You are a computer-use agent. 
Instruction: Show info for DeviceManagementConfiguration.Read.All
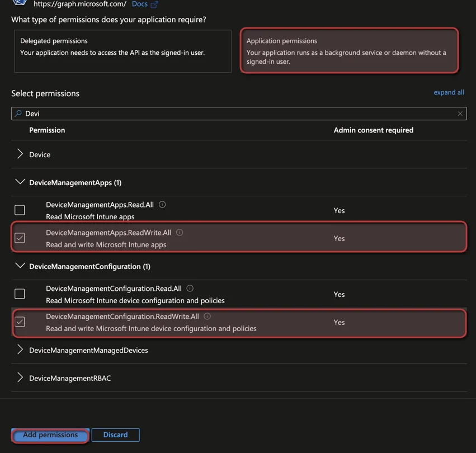click(x=190, y=288)
